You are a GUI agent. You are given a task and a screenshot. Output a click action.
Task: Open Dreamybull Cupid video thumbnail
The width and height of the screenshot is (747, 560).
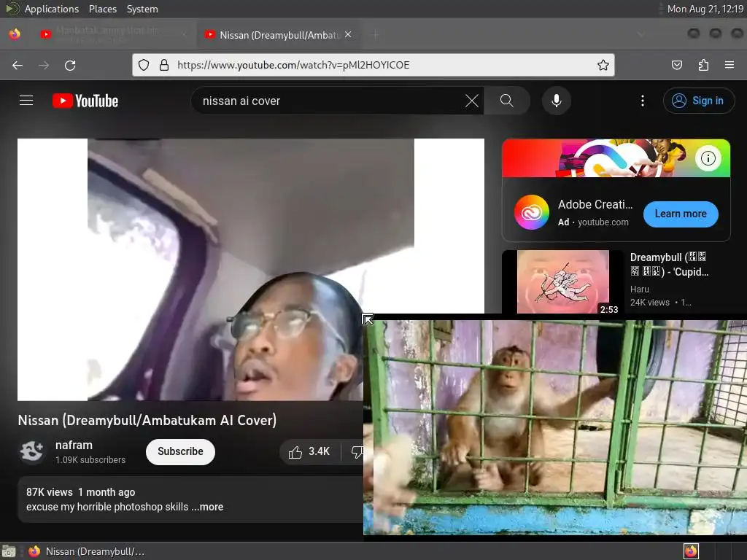click(563, 282)
